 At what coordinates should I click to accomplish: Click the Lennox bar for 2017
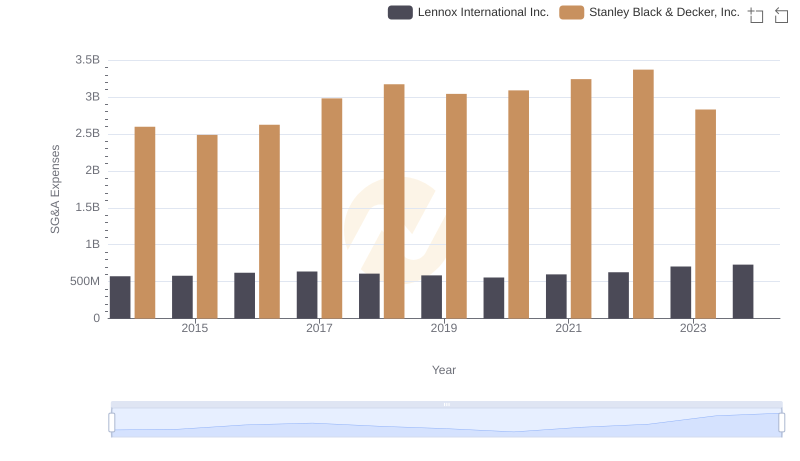[307, 295]
